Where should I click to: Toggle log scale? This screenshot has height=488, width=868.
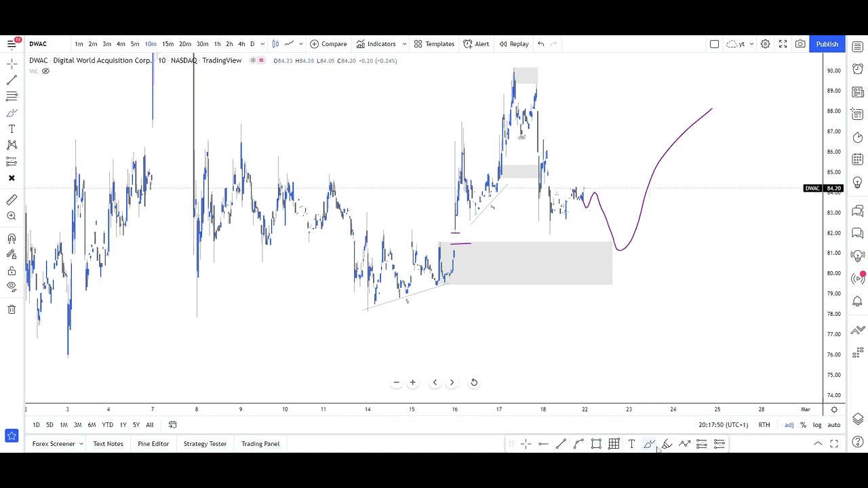click(817, 425)
